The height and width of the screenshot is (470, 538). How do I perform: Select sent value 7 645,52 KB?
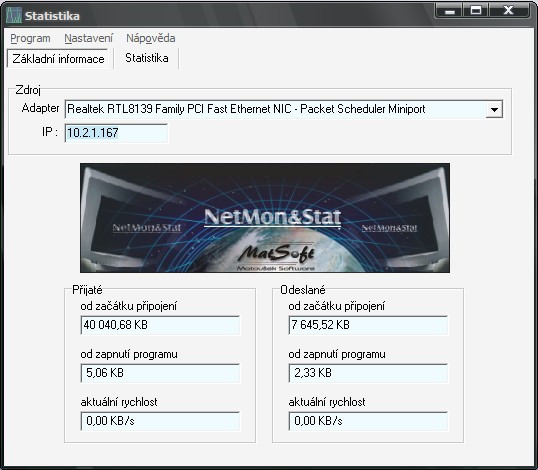[368, 325]
